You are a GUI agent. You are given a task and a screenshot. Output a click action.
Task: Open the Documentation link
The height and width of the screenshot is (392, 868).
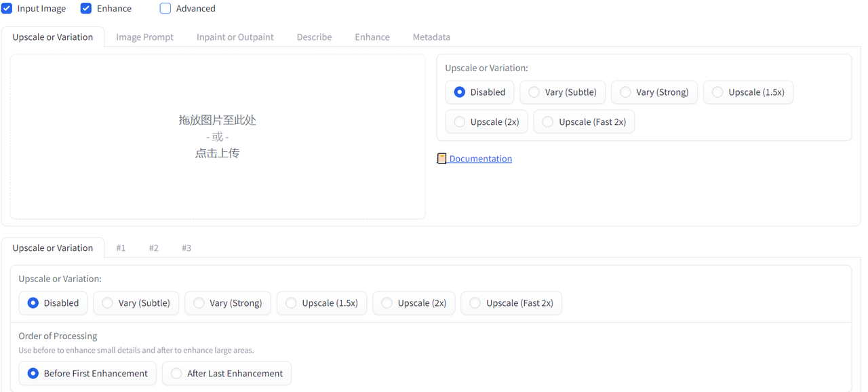point(480,159)
